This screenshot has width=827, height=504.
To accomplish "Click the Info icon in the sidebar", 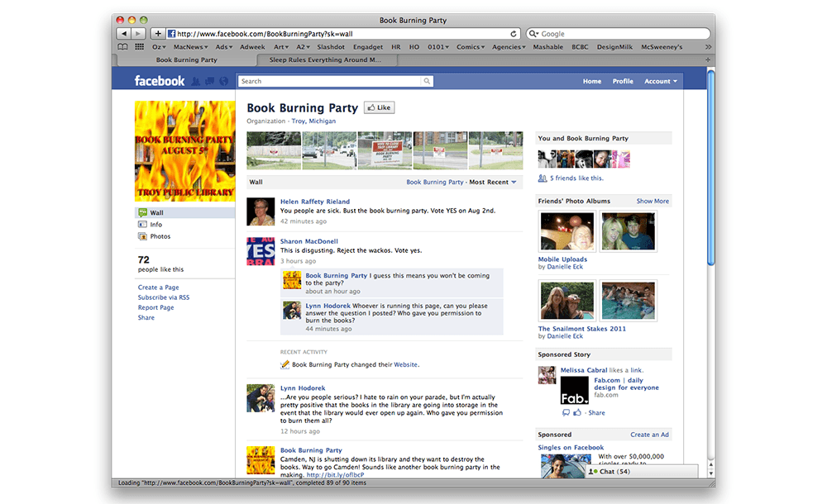I will [x=142, y=225].
